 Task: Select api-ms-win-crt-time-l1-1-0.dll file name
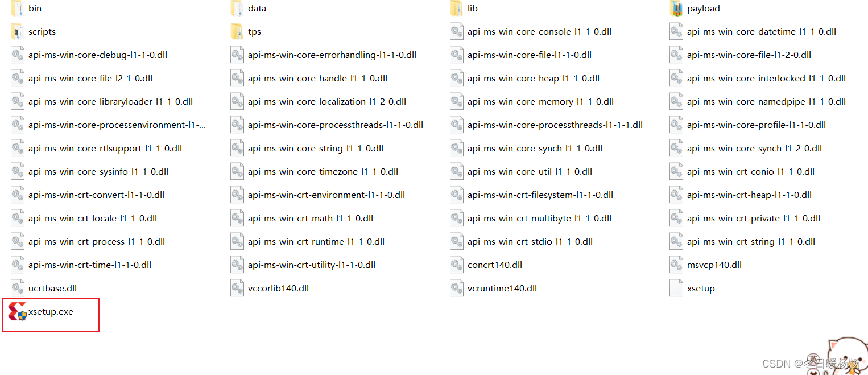pyautogui.click(x=90, y=265)
